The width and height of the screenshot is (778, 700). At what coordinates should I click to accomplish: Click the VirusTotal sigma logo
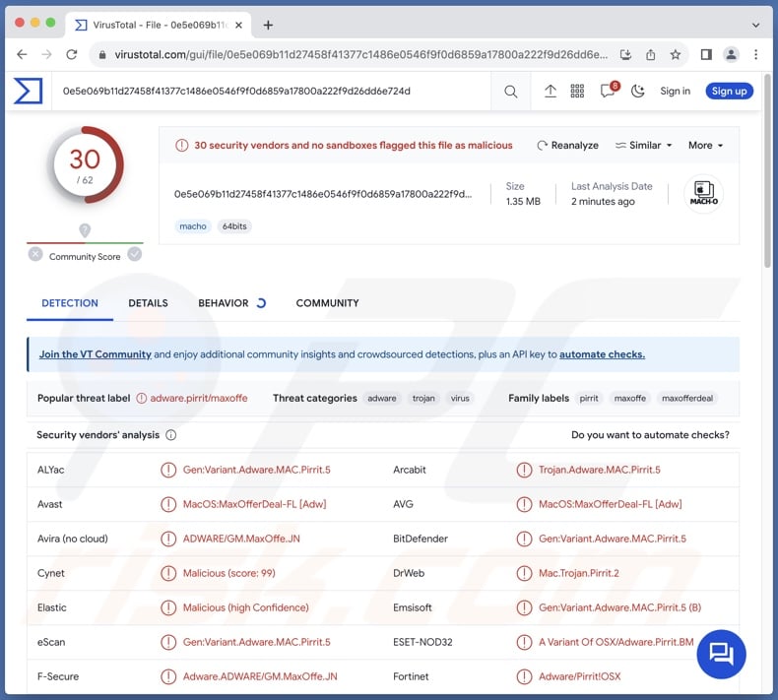(29, 91)
